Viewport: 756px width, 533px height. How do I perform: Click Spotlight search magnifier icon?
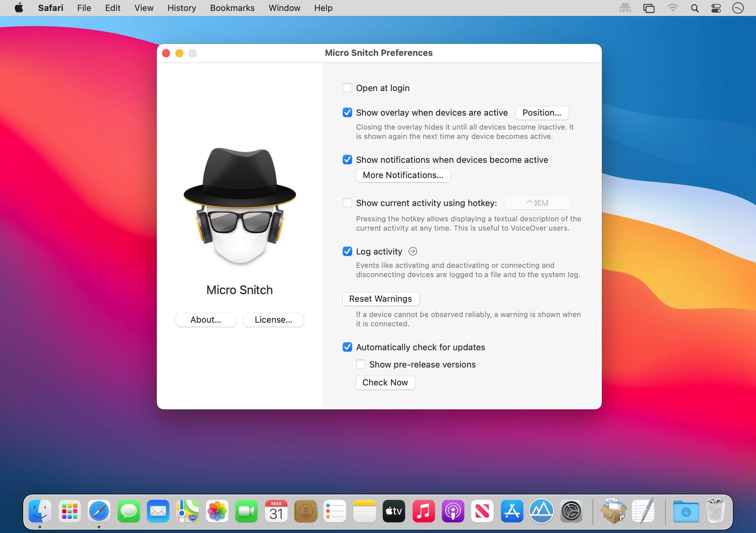point(695,8)
